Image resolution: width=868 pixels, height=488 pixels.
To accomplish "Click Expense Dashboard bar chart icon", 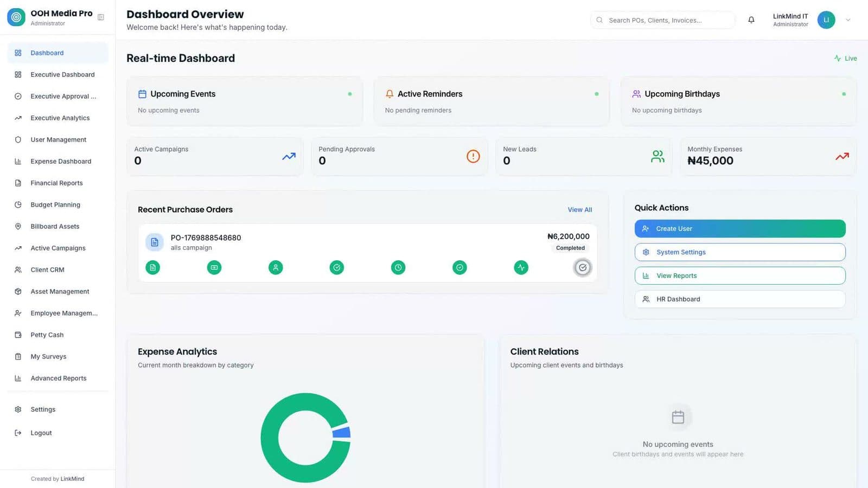I will [18, 161].
